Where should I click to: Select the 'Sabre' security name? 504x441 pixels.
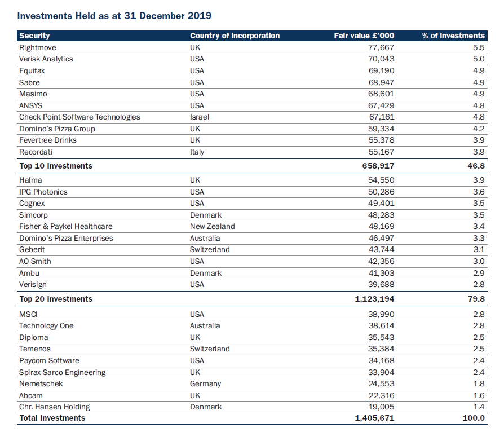click(29, 82)
